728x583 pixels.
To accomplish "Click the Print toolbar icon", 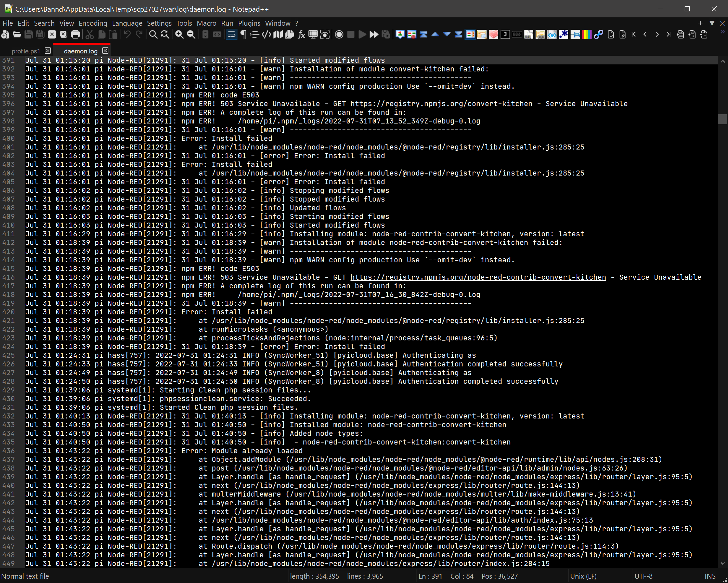I will 75,34.
